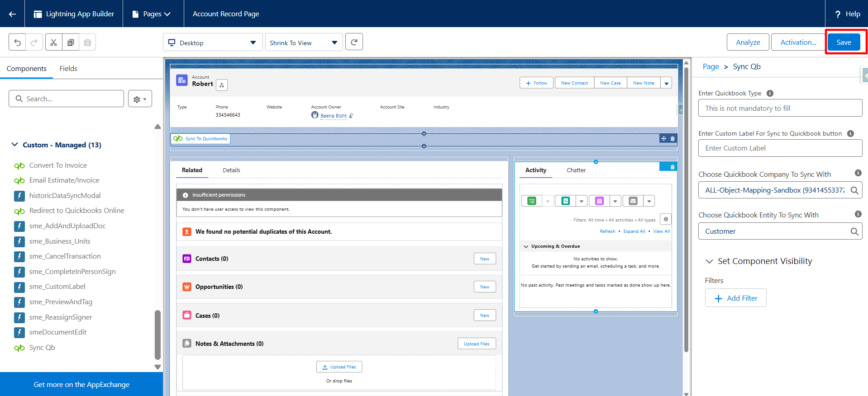Switch to the Fields tab
The height and width of the screenshot is (396, 868).
(68, 69)
